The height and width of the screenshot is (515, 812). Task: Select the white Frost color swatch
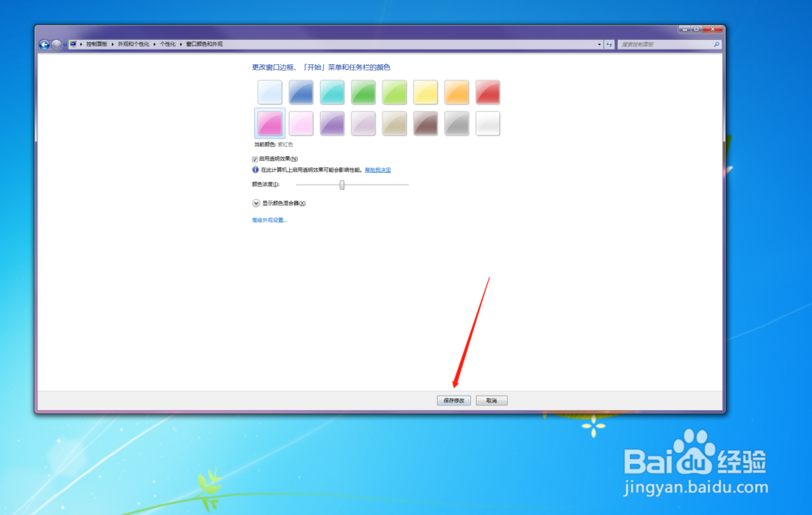coord(487,123)
